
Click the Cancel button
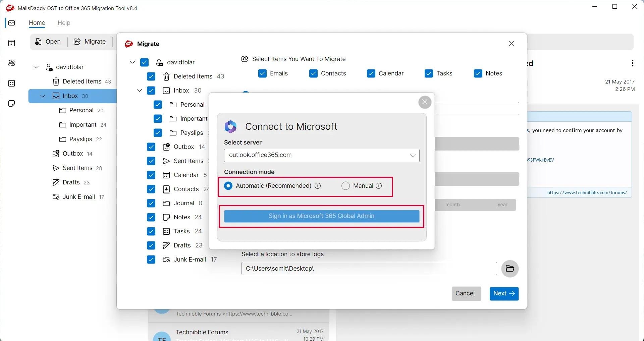466,293
